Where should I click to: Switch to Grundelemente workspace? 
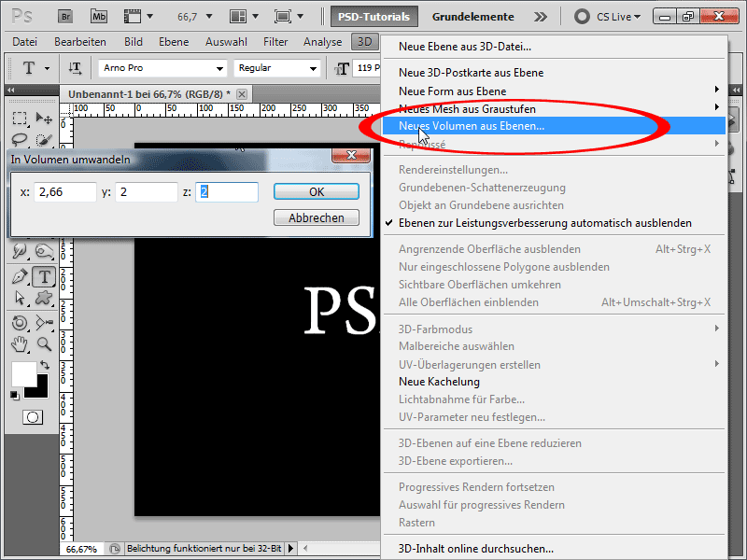point(473,17)
